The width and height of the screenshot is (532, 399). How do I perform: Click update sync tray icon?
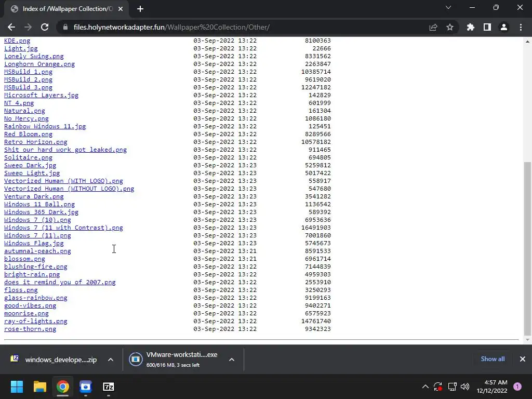point(437,387)
